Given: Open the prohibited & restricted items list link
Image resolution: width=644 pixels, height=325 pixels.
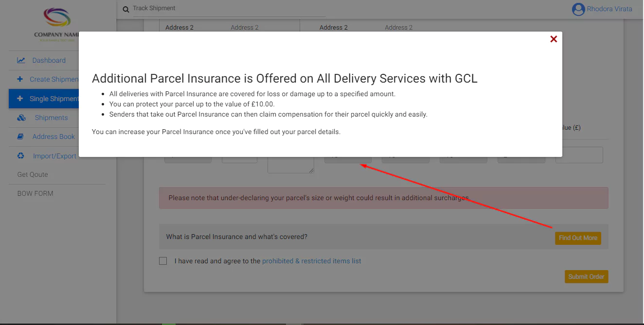Looking at the screenshot, I should coord(311,261).
